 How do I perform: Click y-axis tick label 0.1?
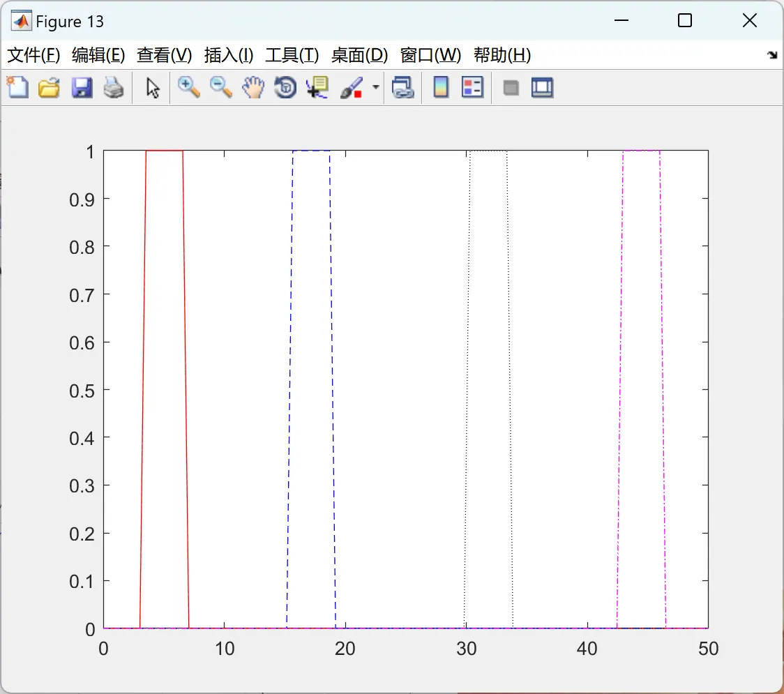82,582
